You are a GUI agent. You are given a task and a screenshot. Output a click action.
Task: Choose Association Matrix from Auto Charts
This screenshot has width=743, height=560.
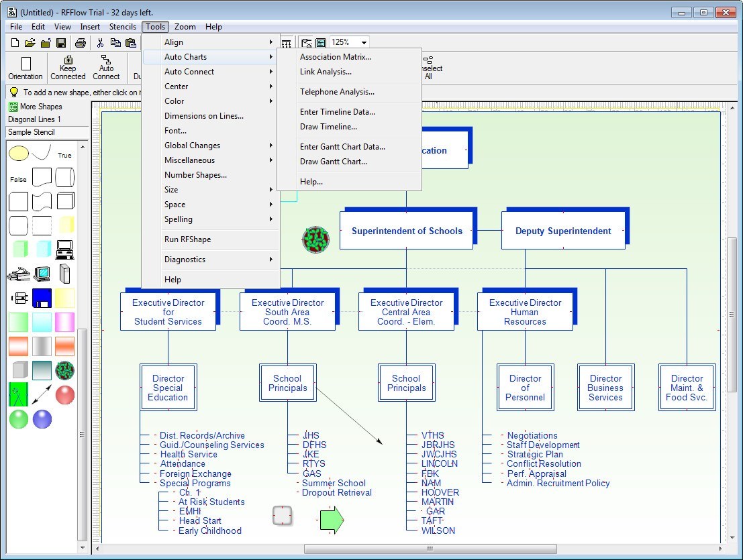[x=336, y=57]
